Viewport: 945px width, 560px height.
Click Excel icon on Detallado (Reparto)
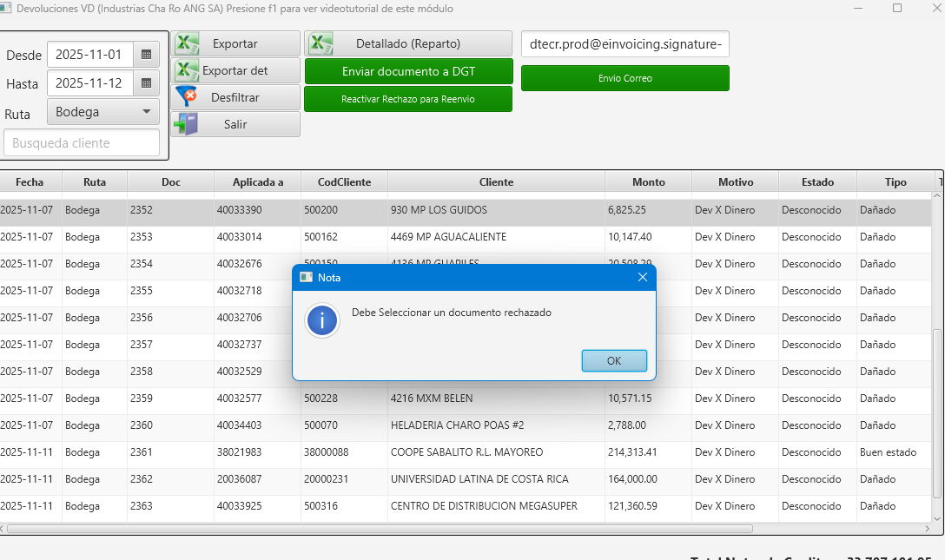coord(321,44)
